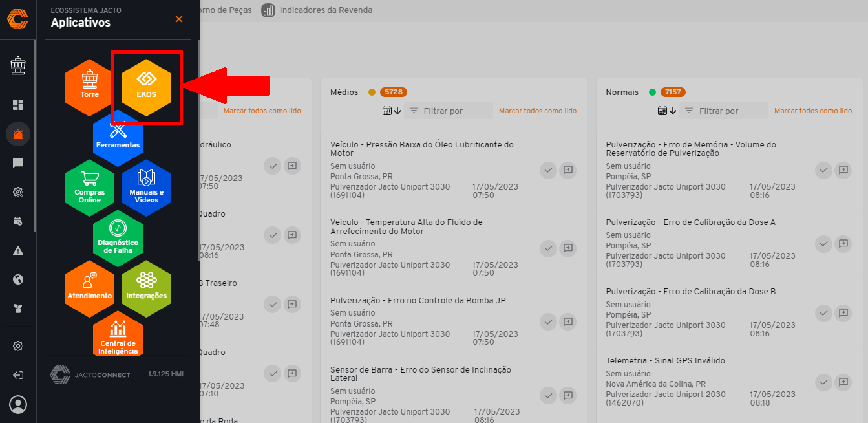Image resolution: width=868 pixels, height=423 pixels.
Task: Forward the Sinal GPS Inválido alert
Action: coord(843,382)
